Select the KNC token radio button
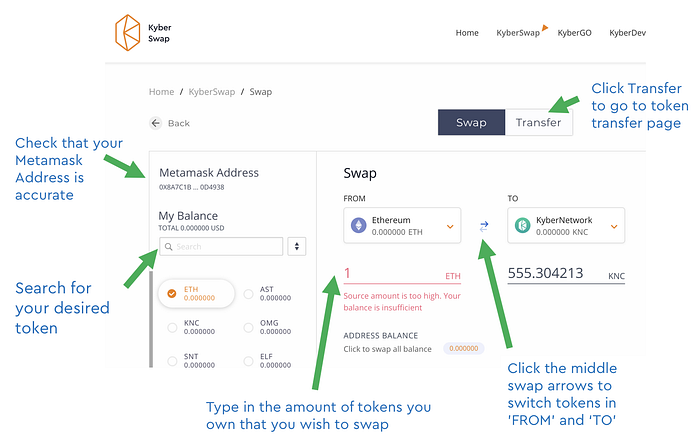Screen dimensions: 700x442 [172, 327]
